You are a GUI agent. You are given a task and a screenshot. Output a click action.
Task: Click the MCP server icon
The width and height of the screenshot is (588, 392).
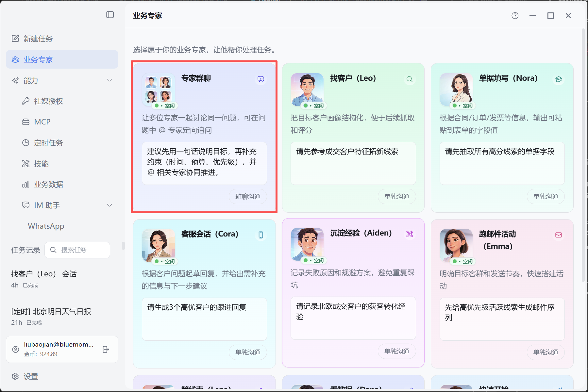[x=26, y=122]
